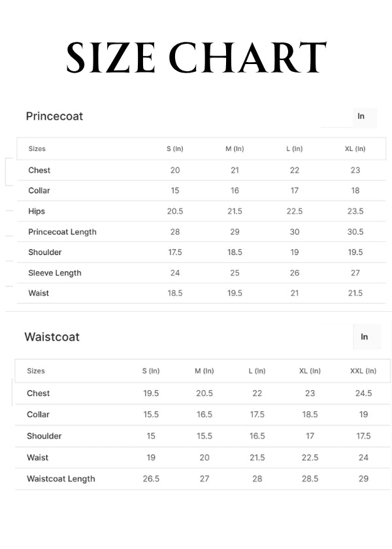Viewport: 392px width, 549px height.
Task: Click the S (In) header in Princecoat table
Action: pos(175,149)
